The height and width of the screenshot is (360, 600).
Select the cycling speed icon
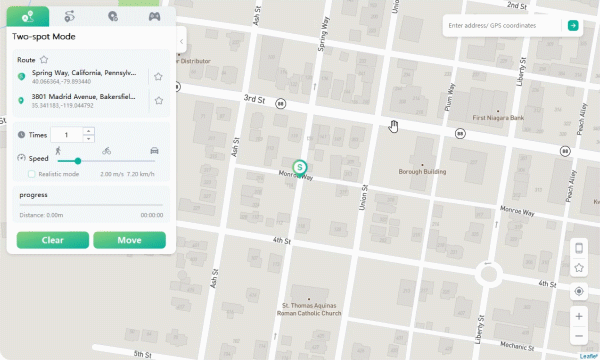click(x=106, y=151)
